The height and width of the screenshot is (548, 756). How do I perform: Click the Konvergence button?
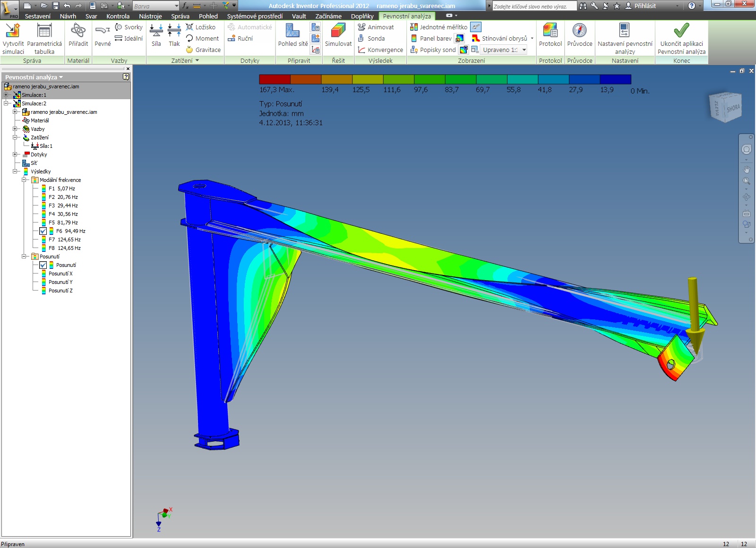[380, 50]
